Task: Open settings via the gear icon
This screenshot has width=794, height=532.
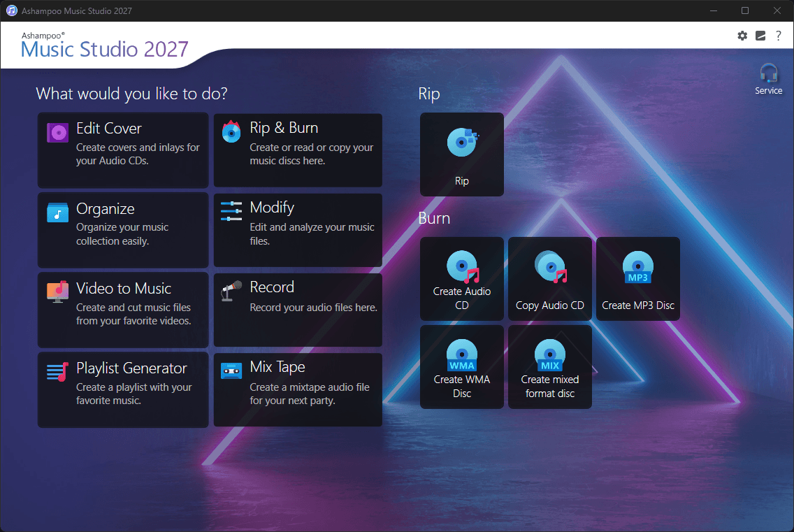Action: coord(742,36)
